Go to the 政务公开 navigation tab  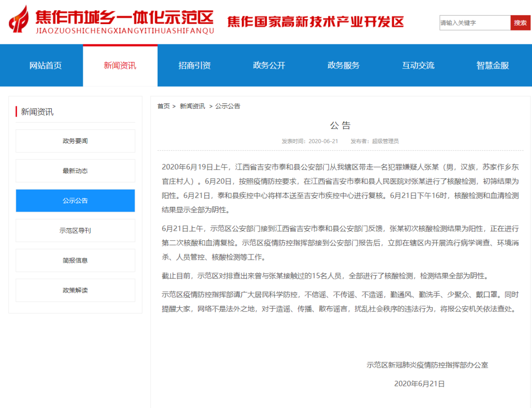pyautogui.click(x=269, y=65)
